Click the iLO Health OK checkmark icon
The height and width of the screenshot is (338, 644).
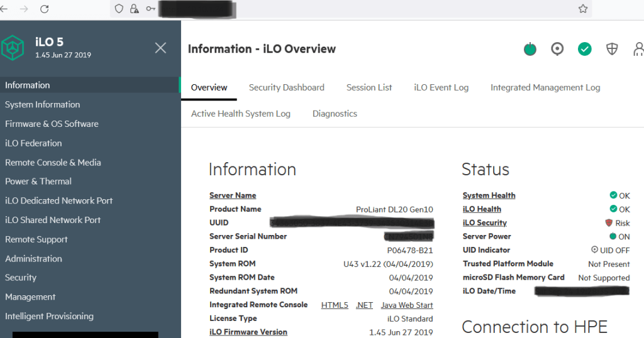coord(613,209)
